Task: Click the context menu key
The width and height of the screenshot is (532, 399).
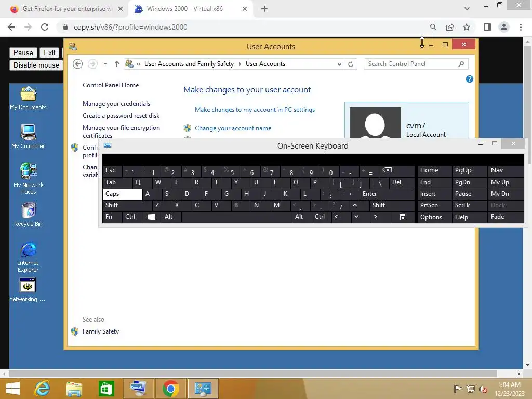Action: [403, 217]
